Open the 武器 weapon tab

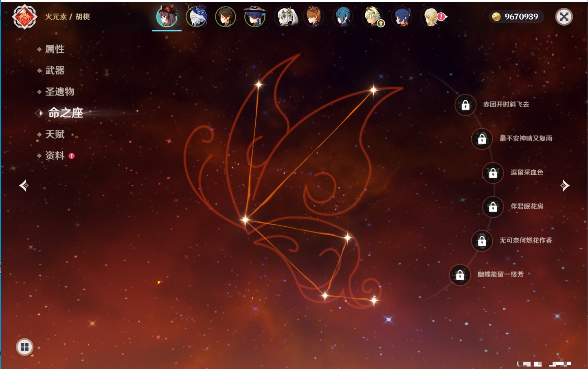55,71
